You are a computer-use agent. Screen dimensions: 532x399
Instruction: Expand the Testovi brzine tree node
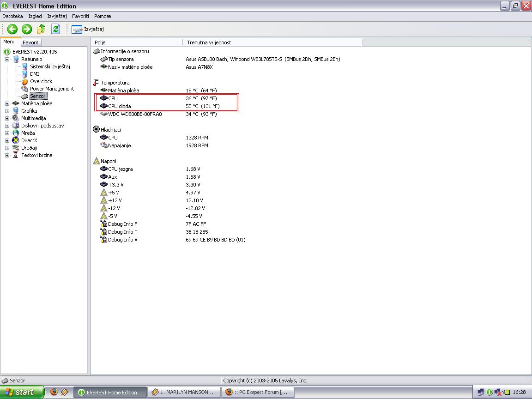coord(7,155)
